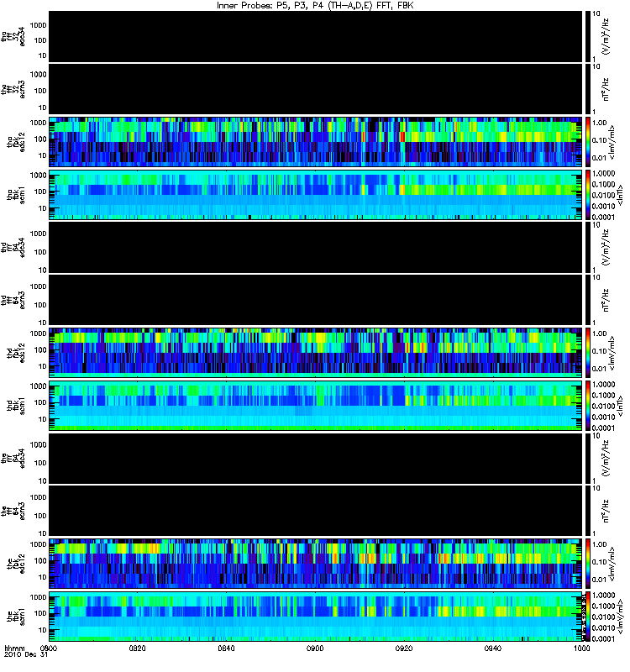Click the 'thd fbk edc12' y-axis label

point(16,353)
